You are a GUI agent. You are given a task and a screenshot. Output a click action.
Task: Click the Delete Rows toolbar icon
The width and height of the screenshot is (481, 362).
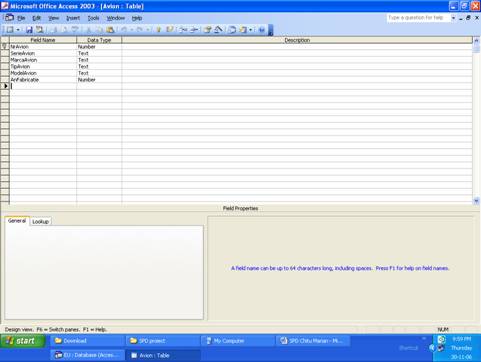(194, 30)
